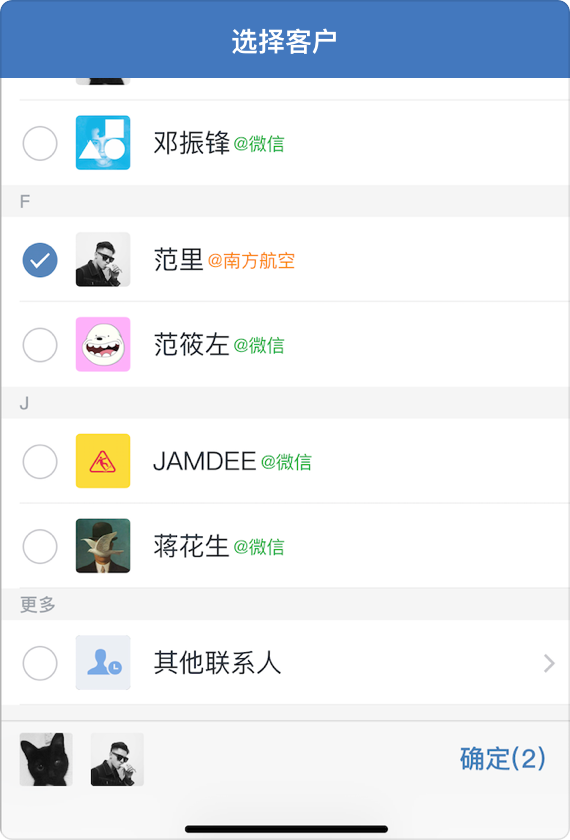The image size is (570, 840).
Task: Click 范里's sunglasses avatar in list
Action: [103, 259]
